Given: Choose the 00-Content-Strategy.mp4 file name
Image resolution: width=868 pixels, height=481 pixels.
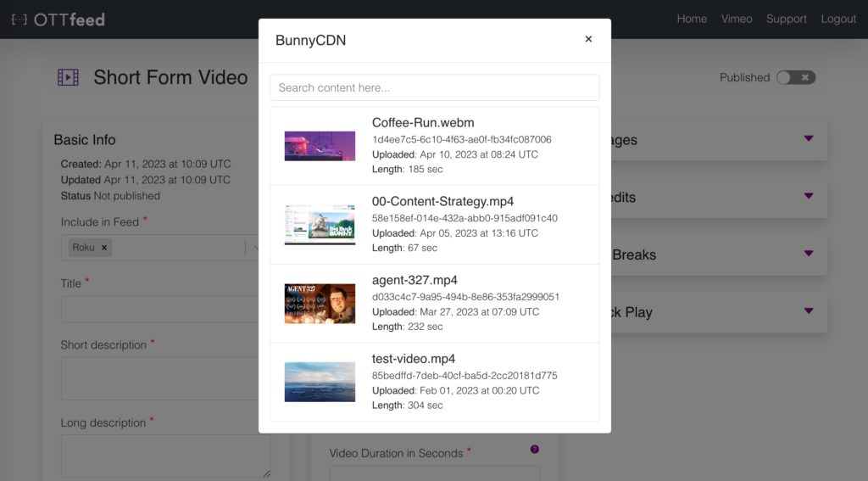Looking at the screenshot, I should pos(442,201).
